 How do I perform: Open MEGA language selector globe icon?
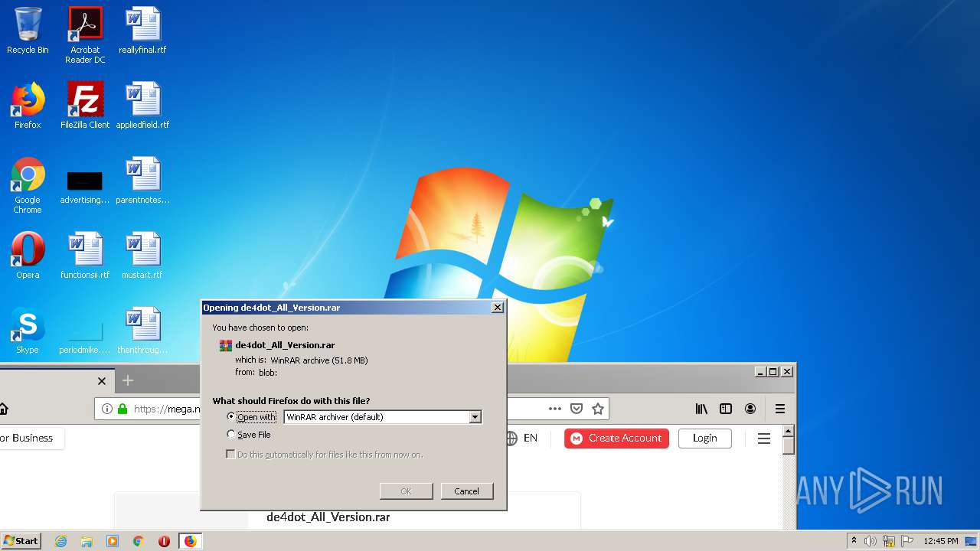coord(511,439)
